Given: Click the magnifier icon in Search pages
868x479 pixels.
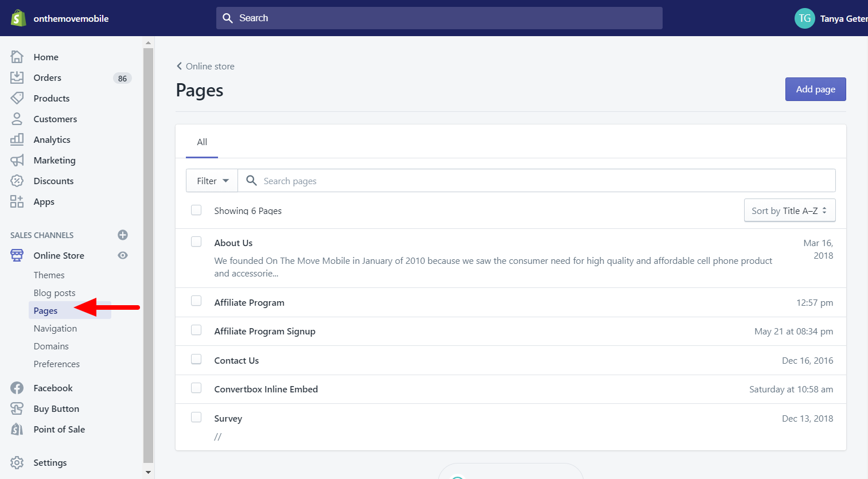Looking at the screenshot, I should (251, 181).
